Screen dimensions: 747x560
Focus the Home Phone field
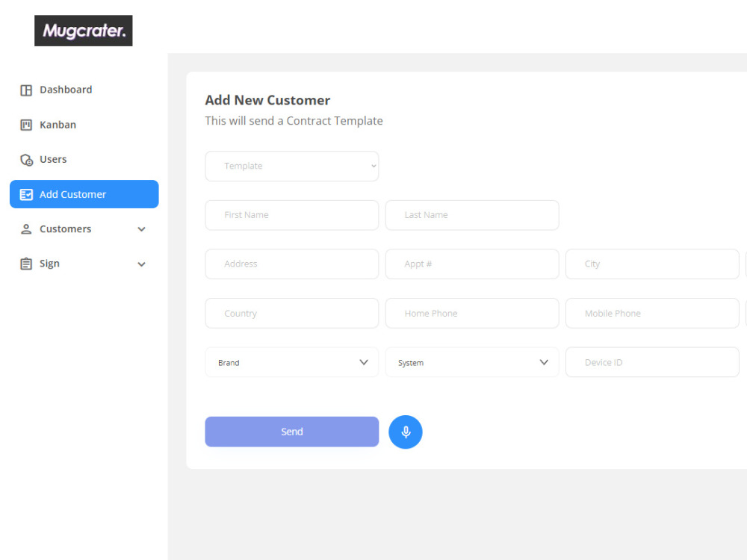tap(472, 314)
